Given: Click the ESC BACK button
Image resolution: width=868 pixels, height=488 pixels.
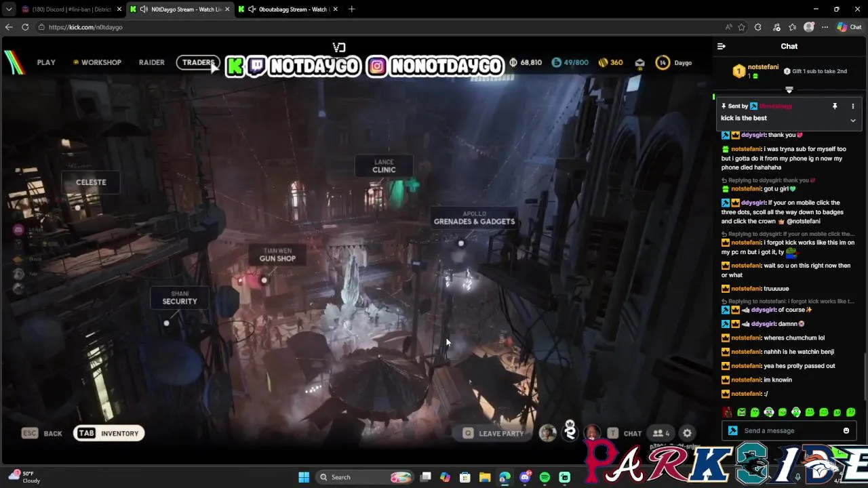Looking at the screenshot, I should (42, 433).
